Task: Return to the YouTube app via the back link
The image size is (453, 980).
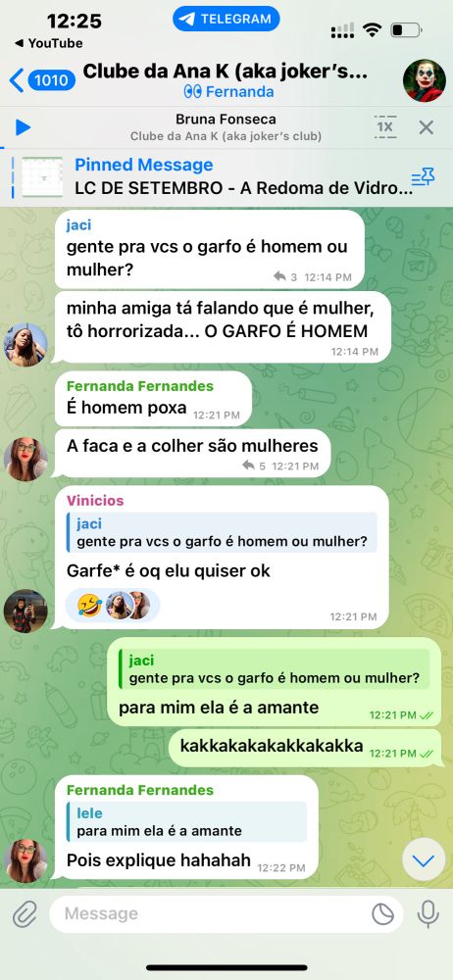Action: coord(48,43)
